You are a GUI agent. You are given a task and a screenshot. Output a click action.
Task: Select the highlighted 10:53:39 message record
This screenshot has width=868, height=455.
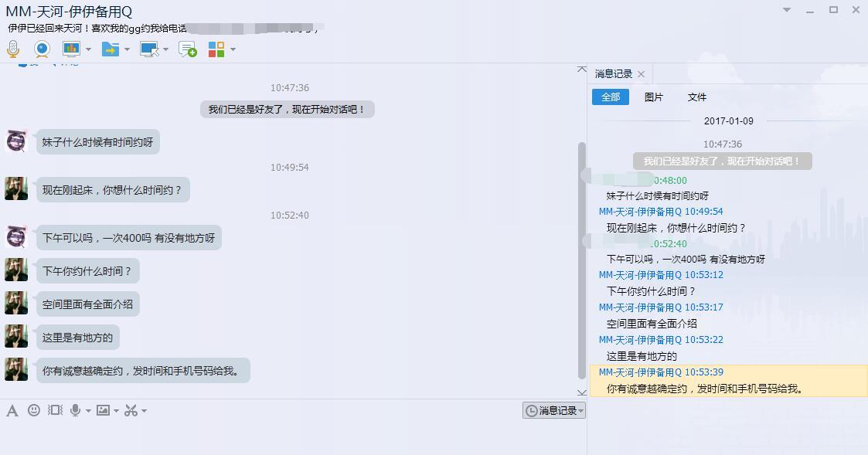tap(729, 381)
